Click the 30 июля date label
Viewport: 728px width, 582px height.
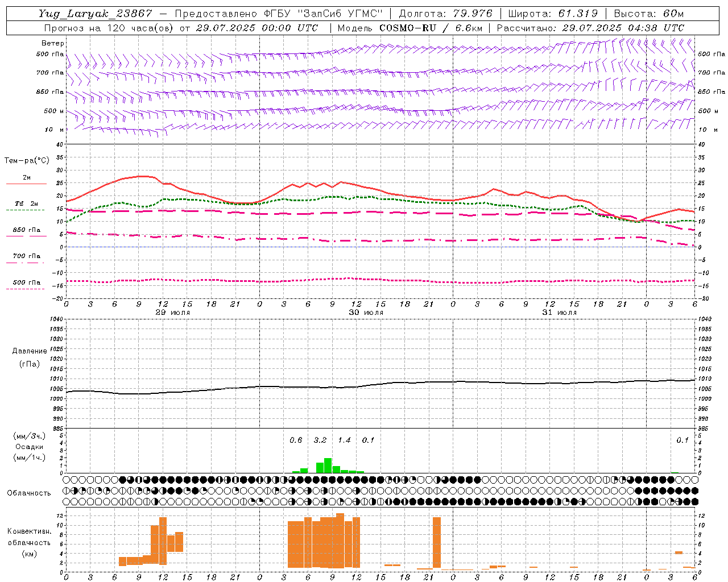coord(366,313)
